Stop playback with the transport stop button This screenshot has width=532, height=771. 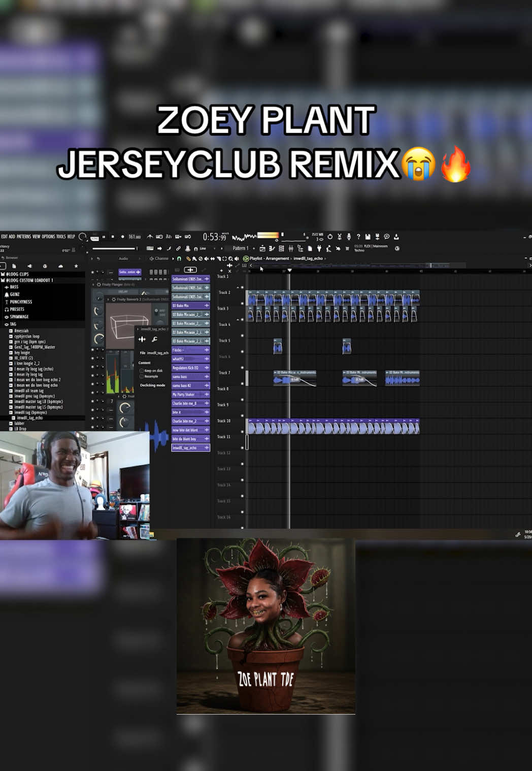113,237
